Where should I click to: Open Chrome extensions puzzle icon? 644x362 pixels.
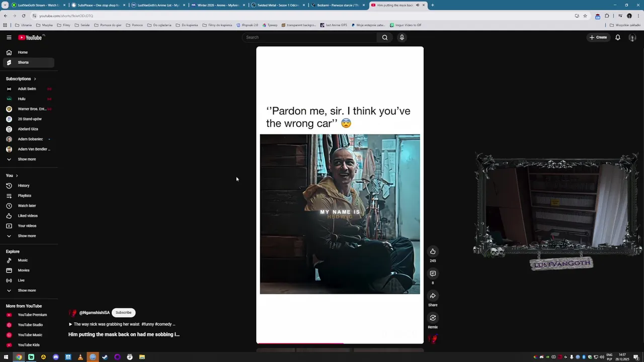(607, 16)
